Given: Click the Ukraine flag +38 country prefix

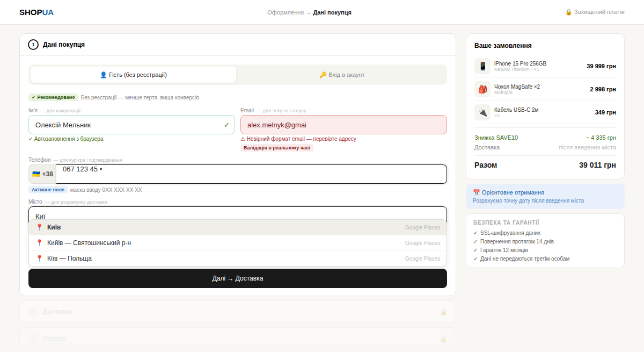Looking at the screenshot, I should (42, 174).
